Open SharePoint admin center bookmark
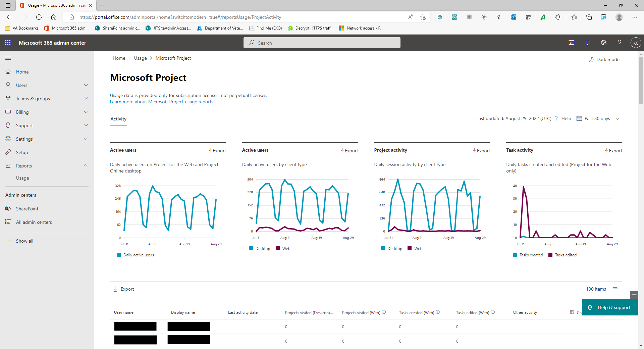This screenshot has width=644, height=349. (x=118, y=28)
